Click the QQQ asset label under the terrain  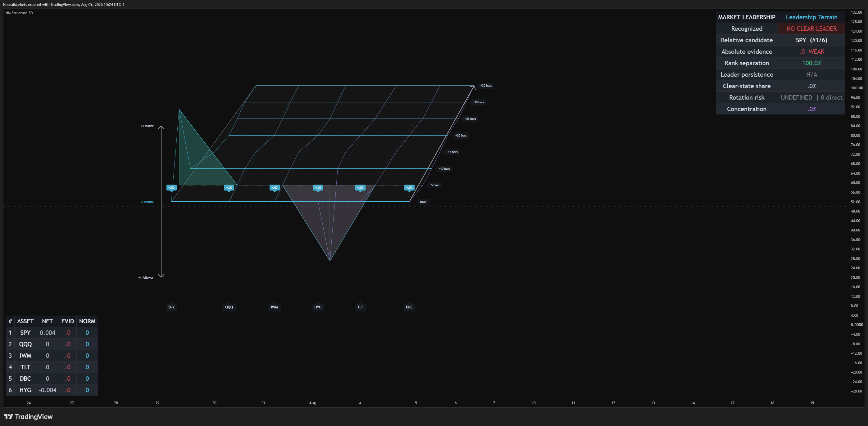click(229, 307)
